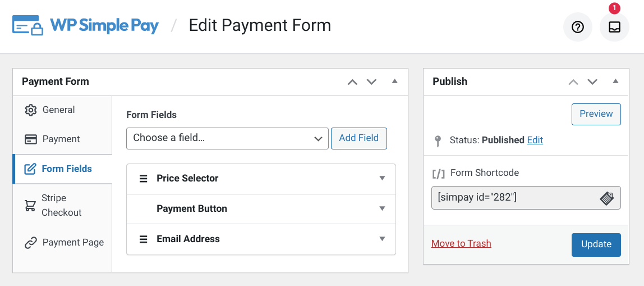The height and width of the screenshot is (286, 644).
Task: Collapse the Publish panel
Action: tap(615, 81)
